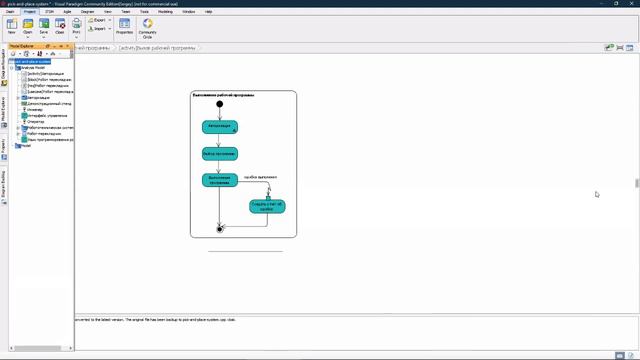Viewport: 640px width, 360px height.
Task: Select the final node at diagram bottom
Action: (x=220, y=229)
